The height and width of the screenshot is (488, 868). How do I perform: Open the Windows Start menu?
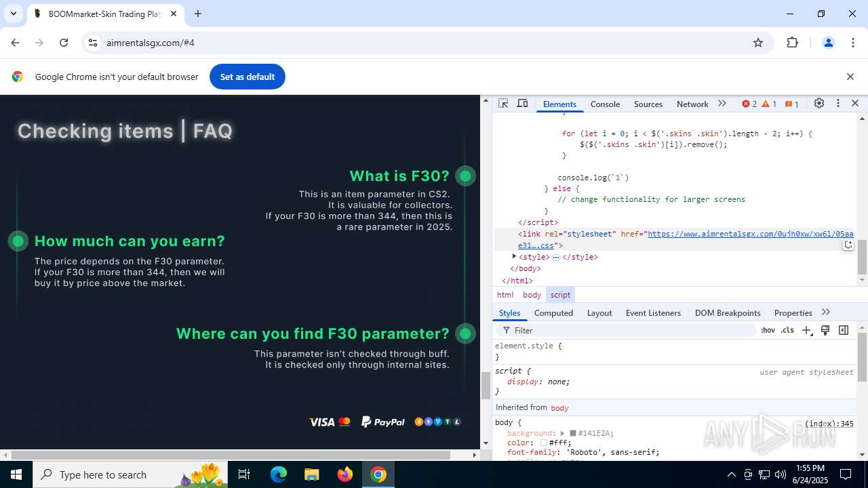16,474
